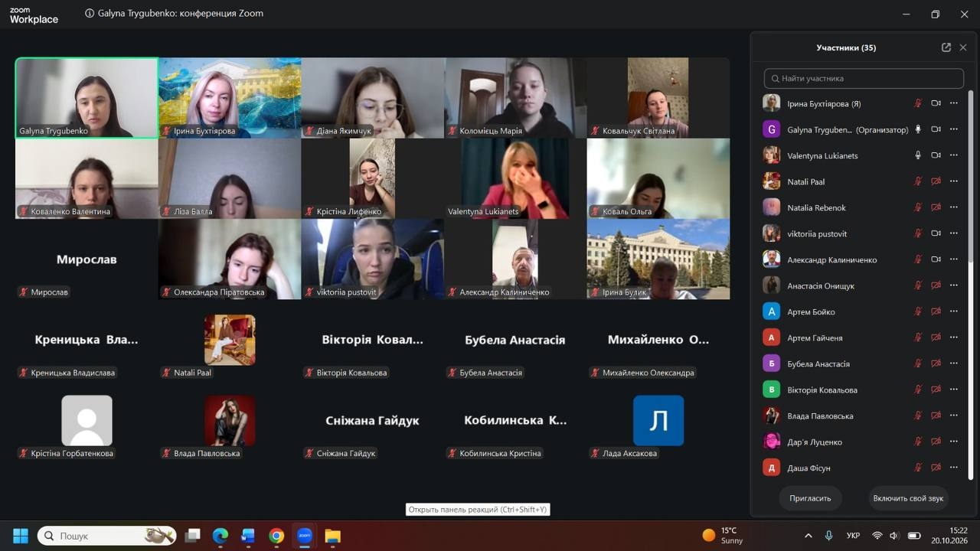Open more options for Natalia Rebenok in list

[x=954, y=207]
